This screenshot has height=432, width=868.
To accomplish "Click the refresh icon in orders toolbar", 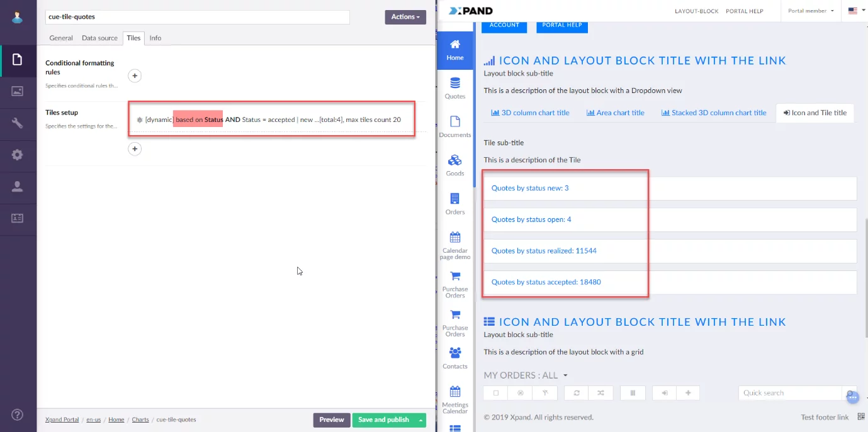I will 576,393.
